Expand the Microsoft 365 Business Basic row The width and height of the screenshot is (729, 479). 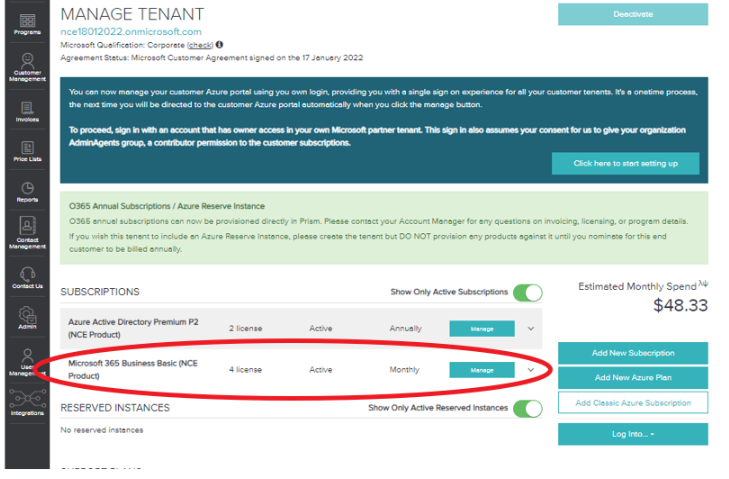click(531, 369)
